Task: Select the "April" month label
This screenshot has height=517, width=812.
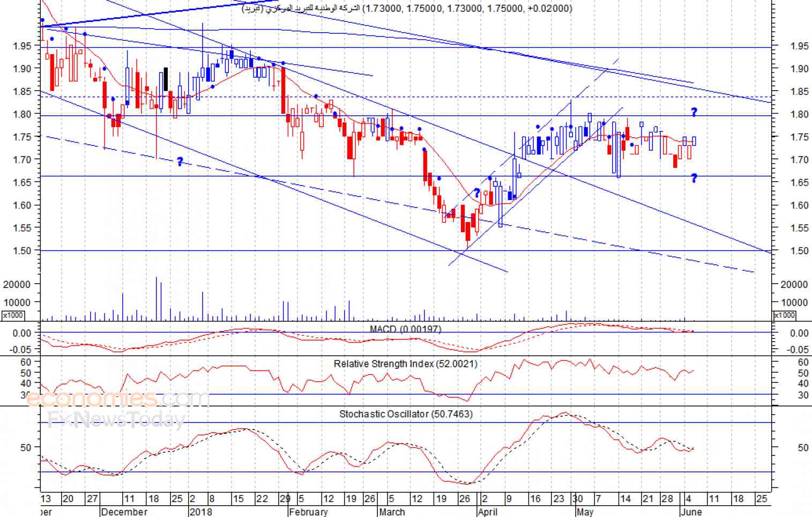Action: pos(488,512)
